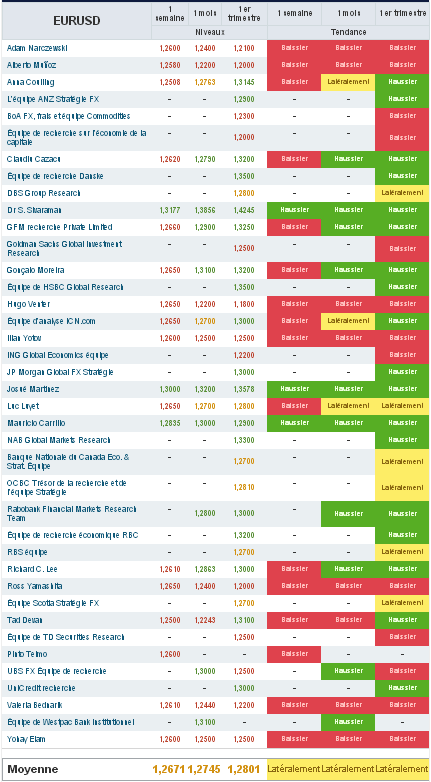Open ING Global Economics équipe link
Viewport: 431px width, 782px height.
[57, 355]
